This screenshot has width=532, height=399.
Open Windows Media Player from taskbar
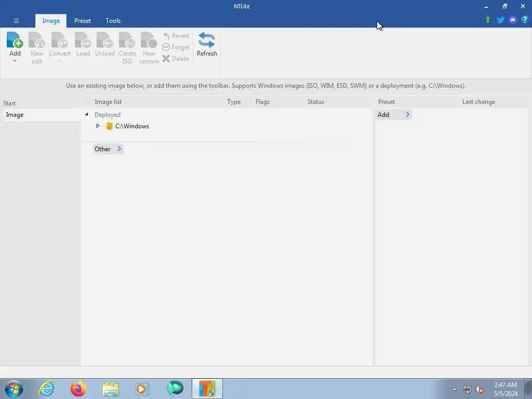coord(142,389)
